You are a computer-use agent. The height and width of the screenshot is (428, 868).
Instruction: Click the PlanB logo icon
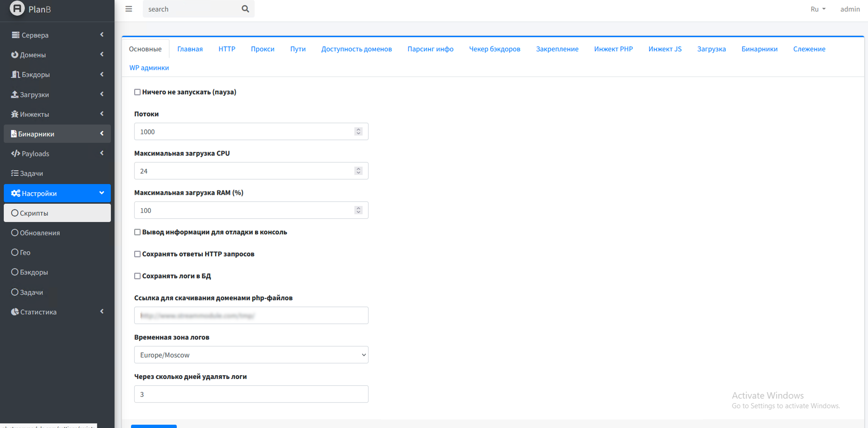pos(17,8)
